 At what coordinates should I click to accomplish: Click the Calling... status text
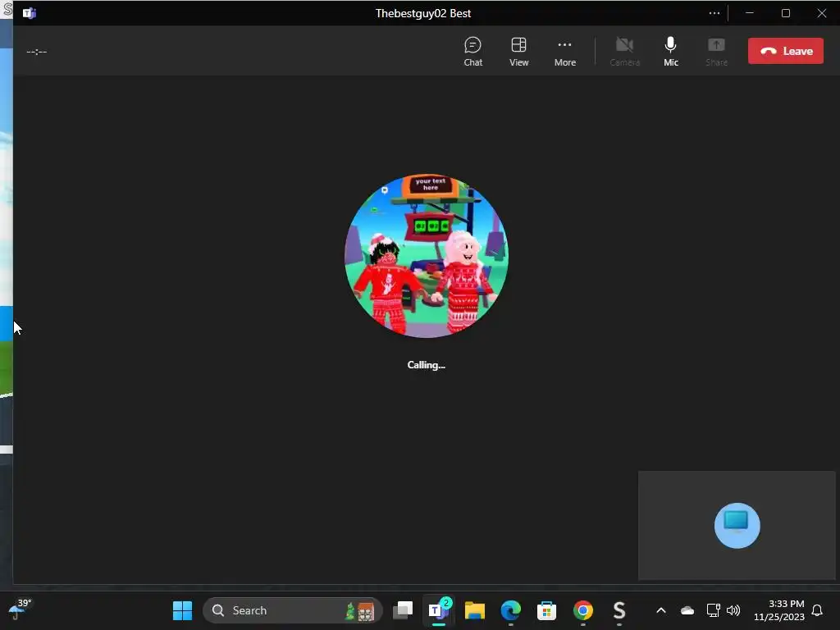(426, 365)
